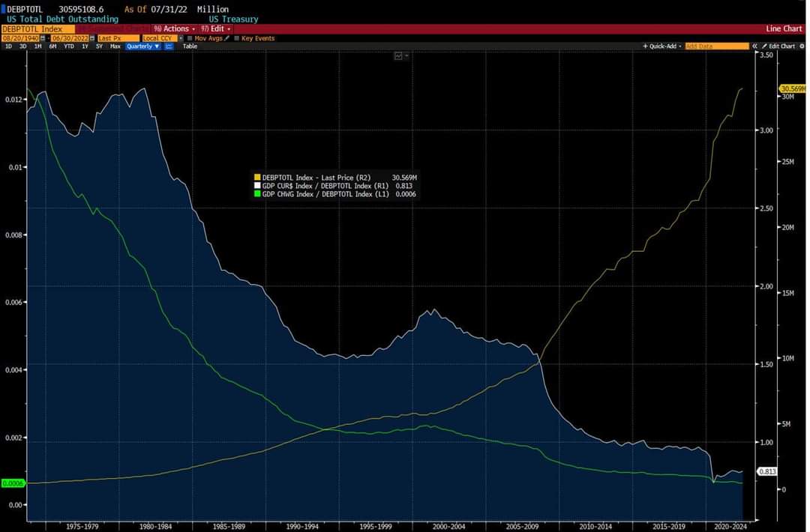Click the Mov Avgs pencil edit icon
The height and width of the screenshot is (532, 810).
pyautogui.click(x=226, y=38)
